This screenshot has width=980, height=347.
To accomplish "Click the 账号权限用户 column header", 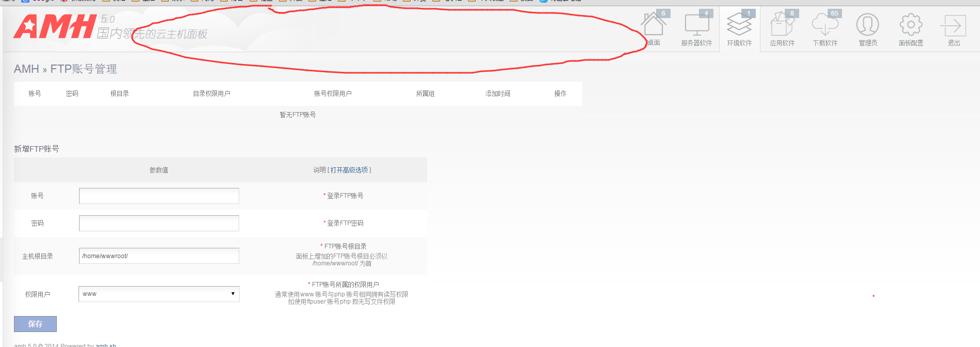I will coord(333,93).
